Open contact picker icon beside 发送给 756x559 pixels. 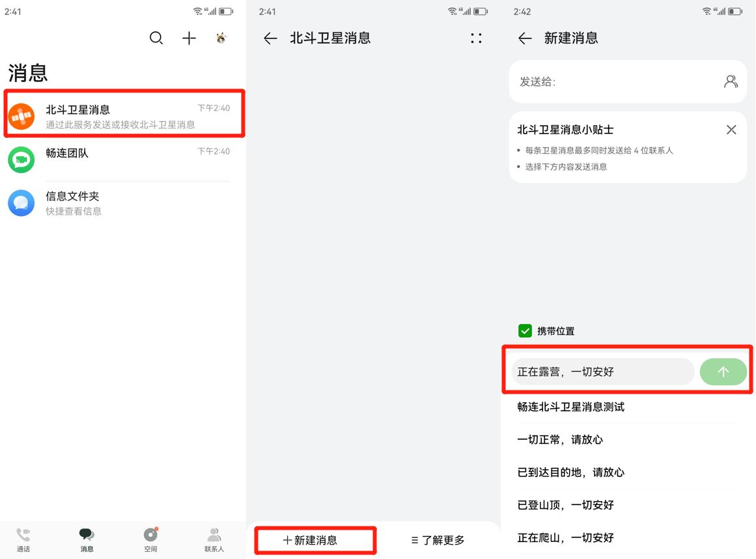tap(731, 81)
